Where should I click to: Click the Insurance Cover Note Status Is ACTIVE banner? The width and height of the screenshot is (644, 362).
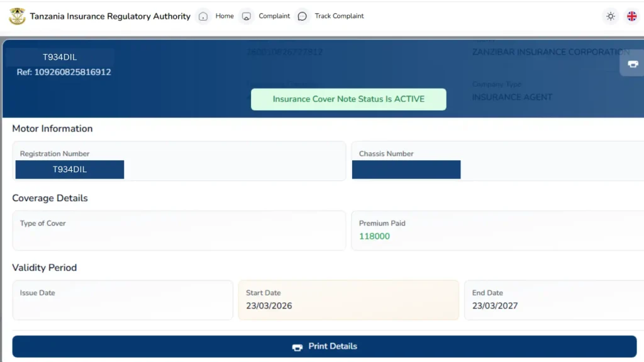tap(348, 99)
